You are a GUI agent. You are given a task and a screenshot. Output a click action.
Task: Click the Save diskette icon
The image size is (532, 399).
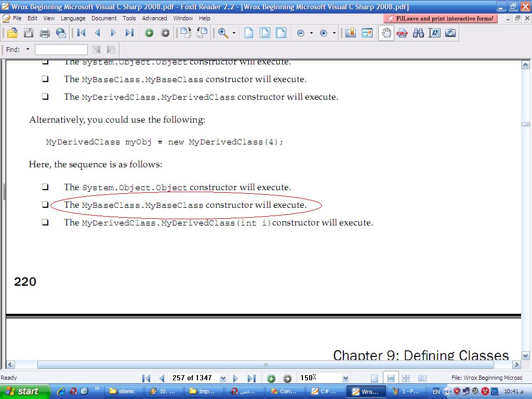(29, 33)
